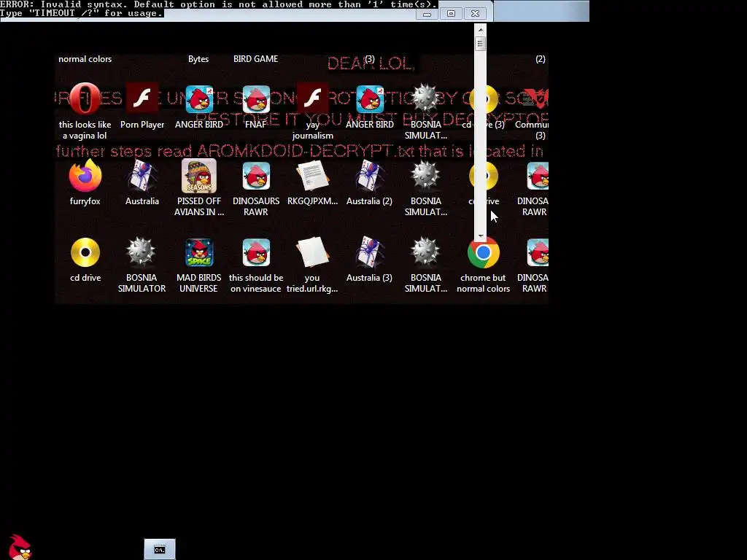747x560 pixels.
Task: Launch the 'Porn Player' Flash icon
Action: coord(142,99)
